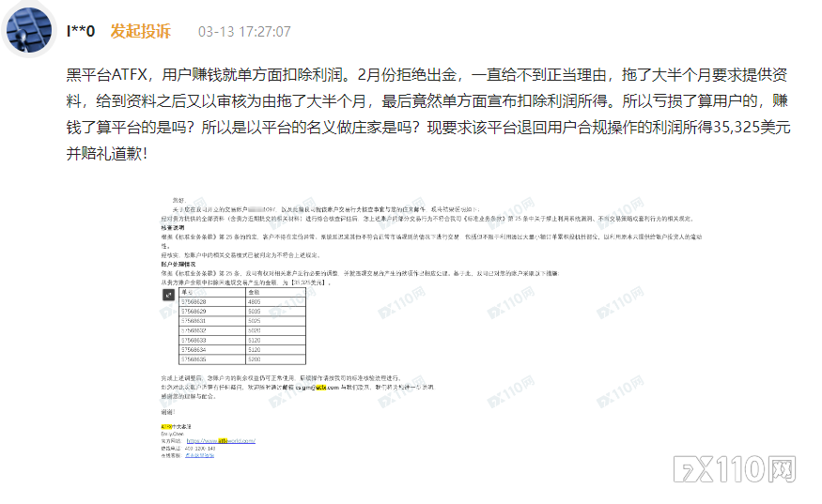
Task: Click order number cell 57568633
Action: 213,340
